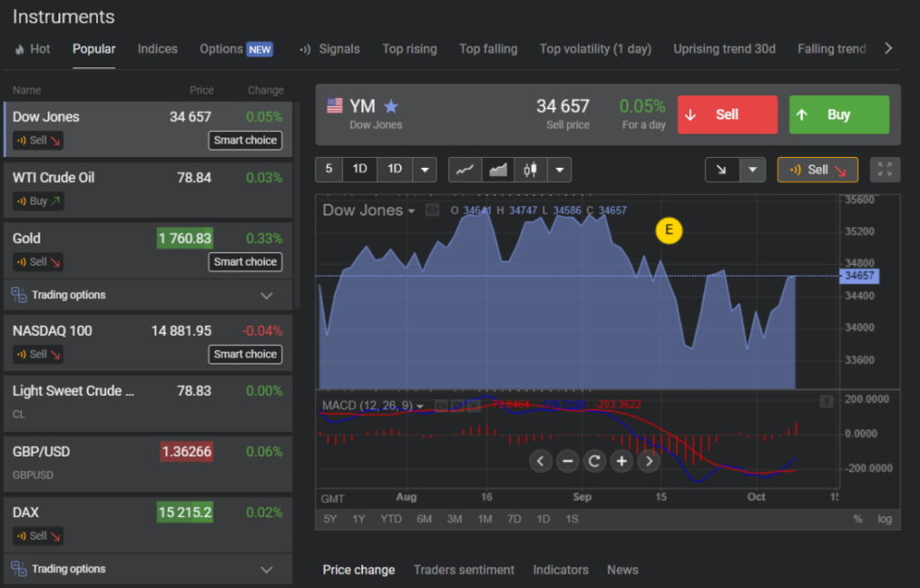Select the candlestick chart icon
Viewport: 920px width, 588px height.
point(530,170)
